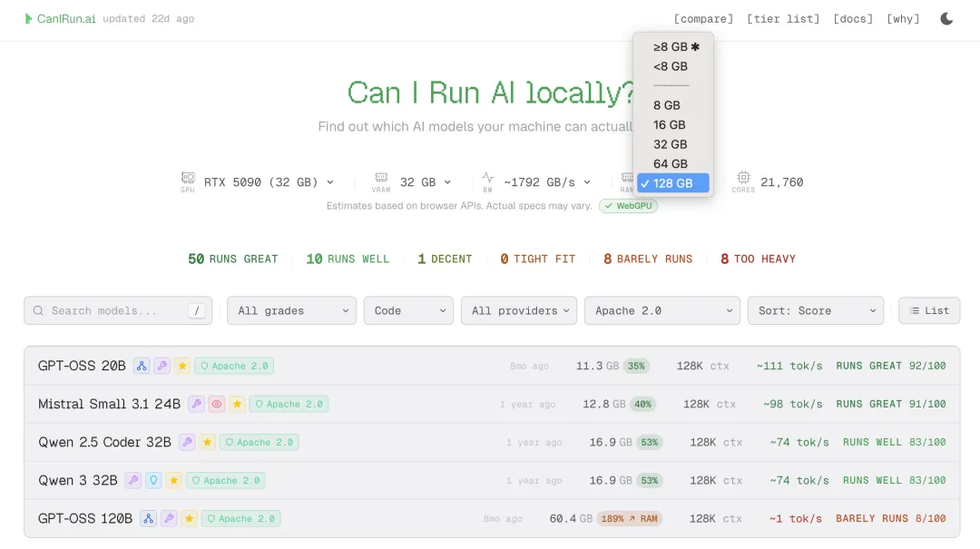Click GPT-OSS 120B star icon
This screenshot has height=549, width=980.
[189, 518]
